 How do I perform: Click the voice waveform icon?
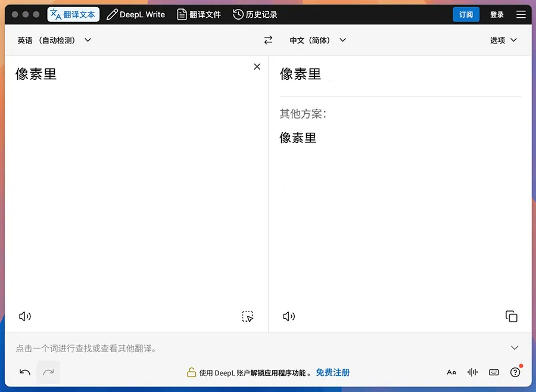[473, 372]
